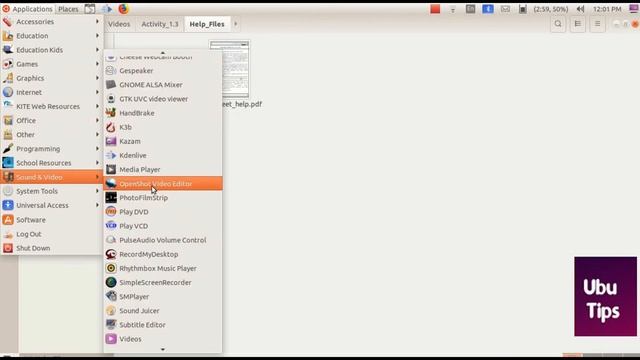Open the Applications menu in top panel
The height and width of the screenshot is (360, 640).
(x=27, y=9)
